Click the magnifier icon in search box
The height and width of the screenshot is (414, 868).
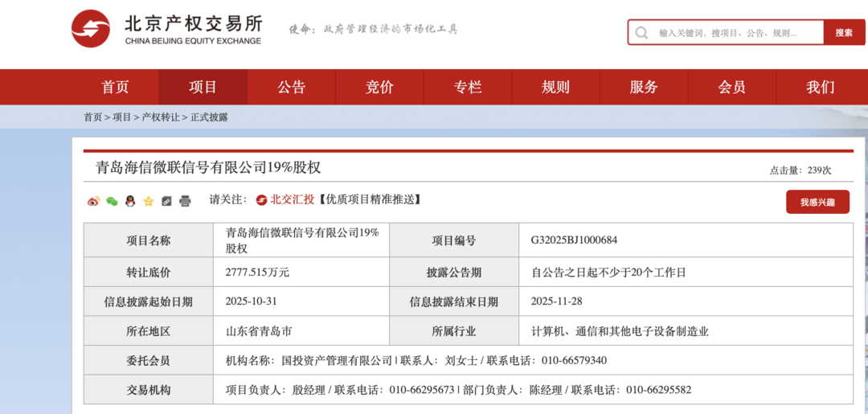(641, 33)
